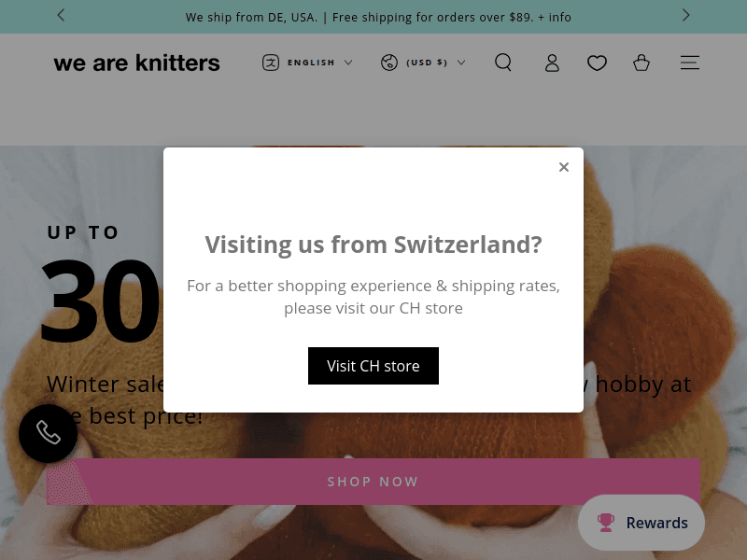The width and height of the screenshot is (747, 560).
Task: Click the language globe icon
Action: [x=269, y=63]
